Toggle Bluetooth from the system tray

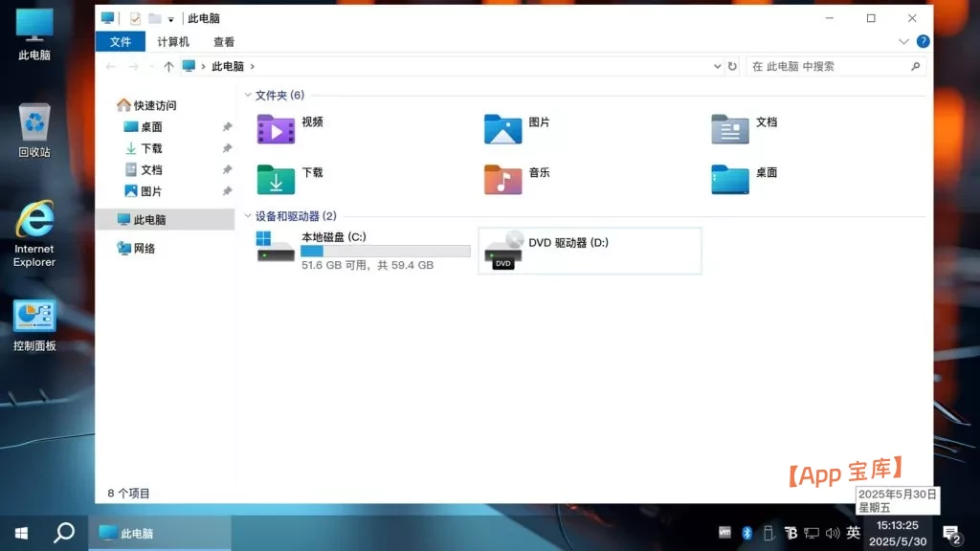click(x=746, y=532)
